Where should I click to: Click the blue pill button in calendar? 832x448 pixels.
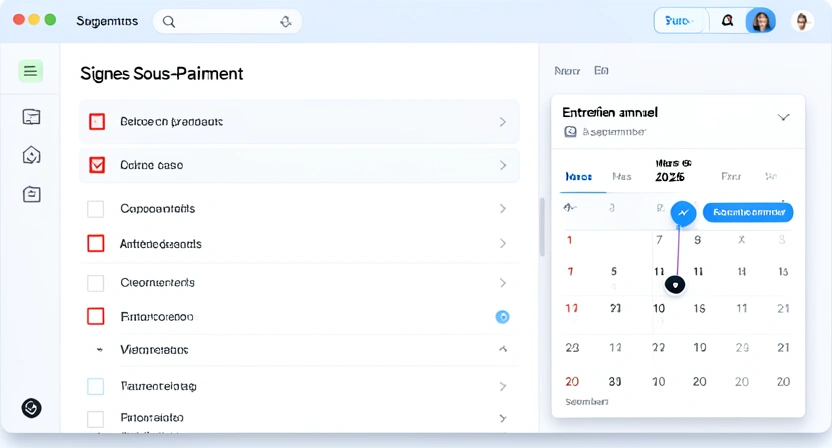pyautogui.click(x=747, y=212)
